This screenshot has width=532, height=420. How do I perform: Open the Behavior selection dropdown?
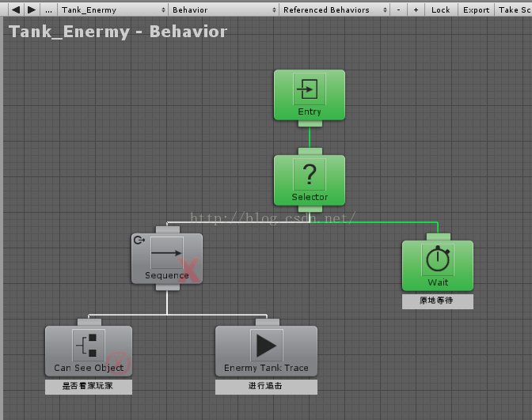point(223,9)
